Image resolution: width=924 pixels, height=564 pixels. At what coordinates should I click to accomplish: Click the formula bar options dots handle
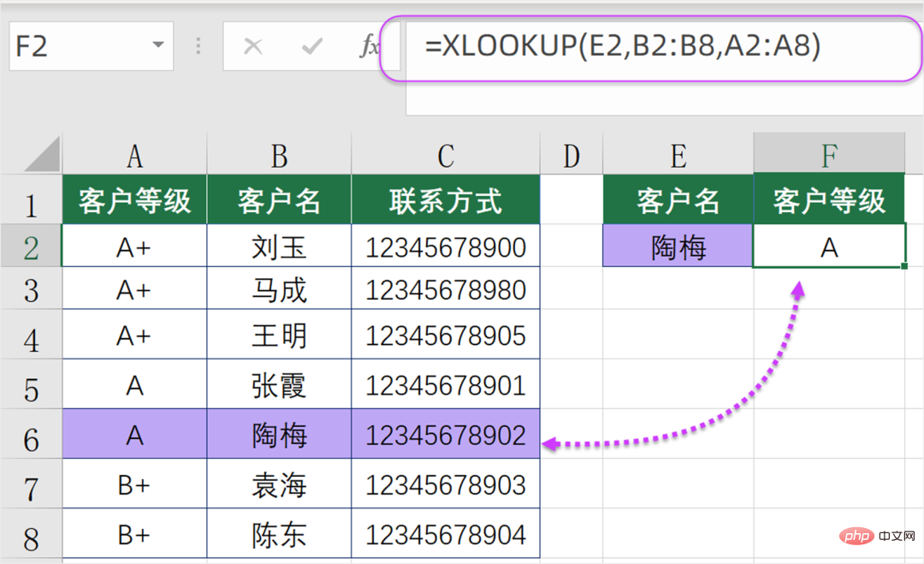(198, 46)
